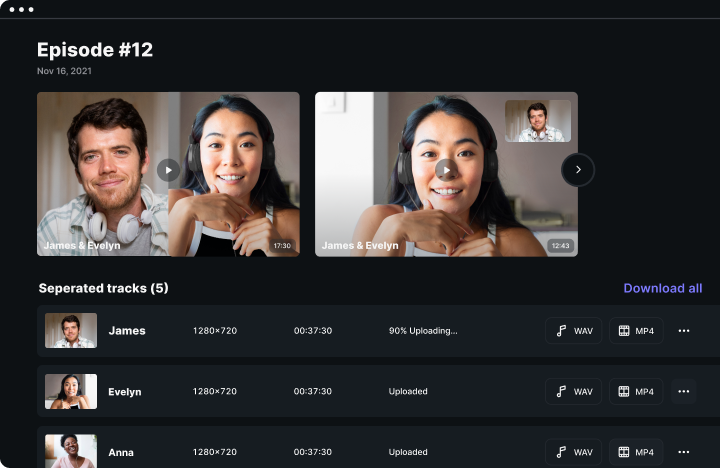Viewport: 720px width, 468px height.
Task: Open more options for Evelyn's track
Action: [684, 392]
